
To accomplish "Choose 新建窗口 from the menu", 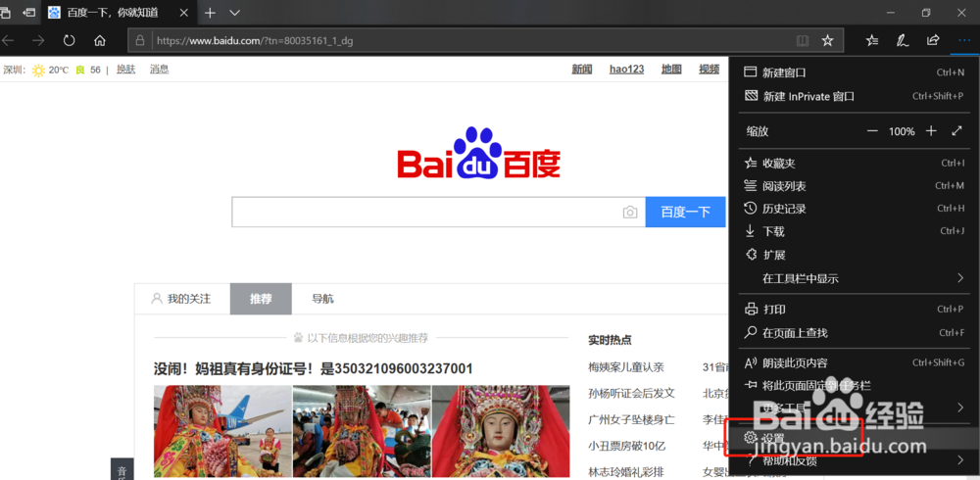I will pos(855,72).
